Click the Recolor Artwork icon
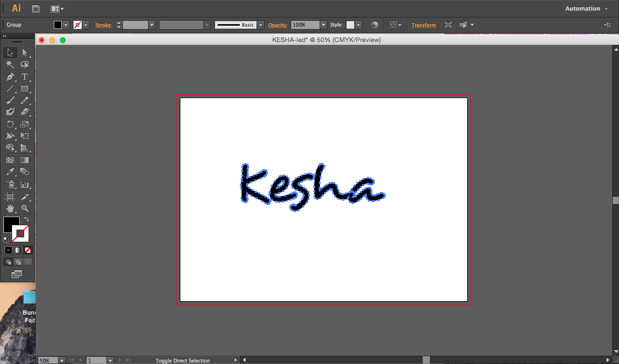Viewport: 619px width, 364px height. [x=375, y=25]
